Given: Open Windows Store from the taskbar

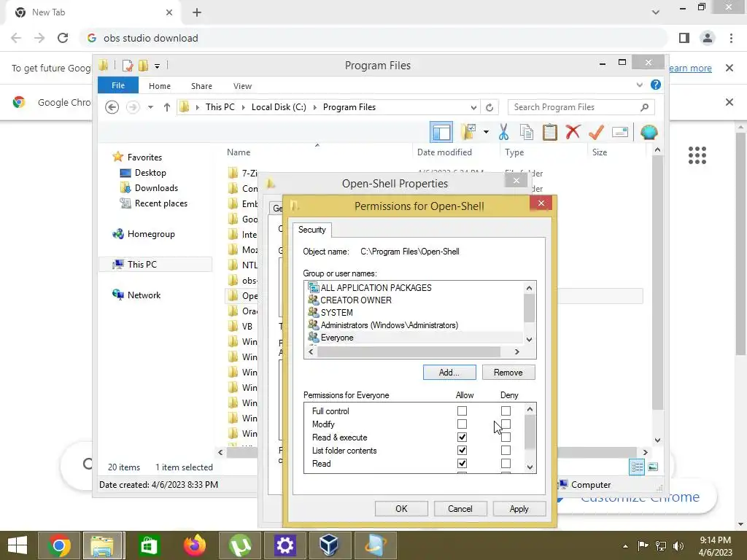Looking at the screenshot, I should (149, 545).
